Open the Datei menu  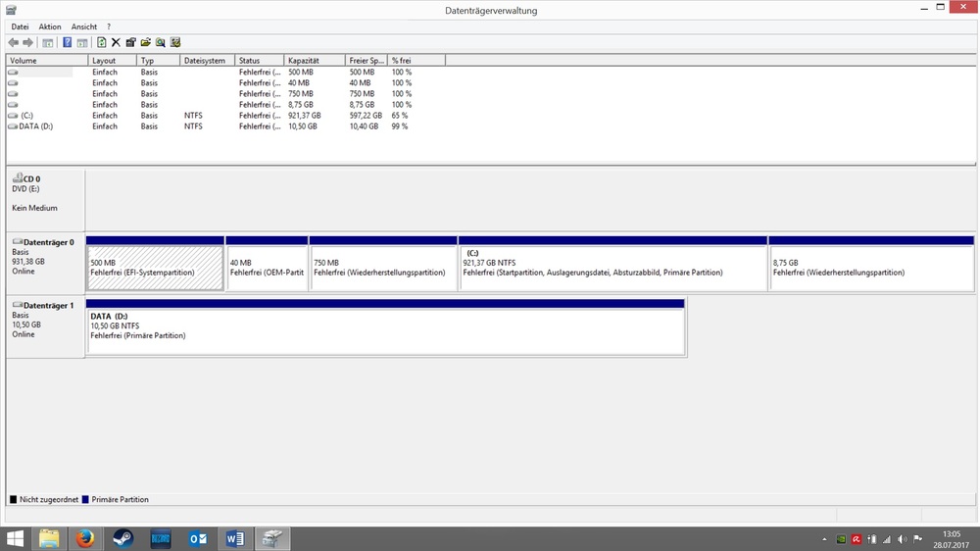[20, 26]
